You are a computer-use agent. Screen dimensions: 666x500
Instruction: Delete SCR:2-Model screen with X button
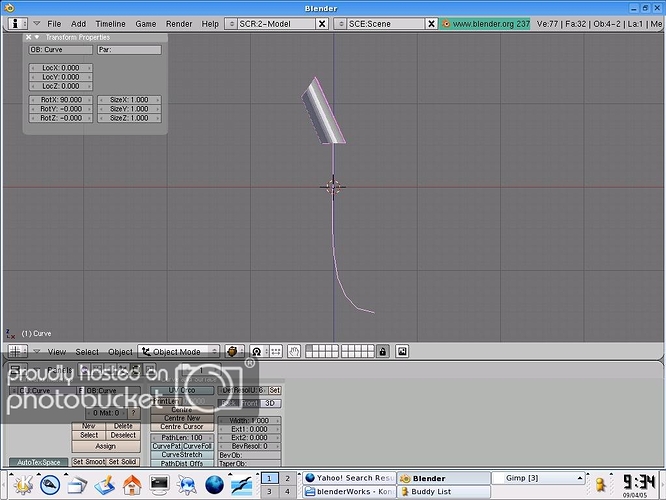322,24
